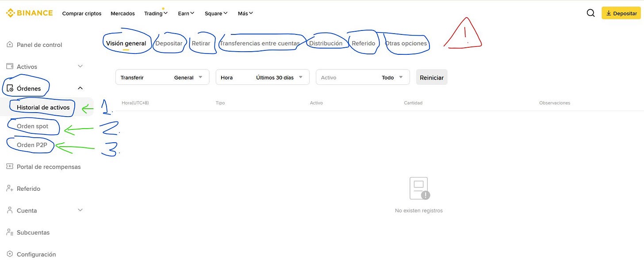Click the Cuenta user icon

pos(10,210)
